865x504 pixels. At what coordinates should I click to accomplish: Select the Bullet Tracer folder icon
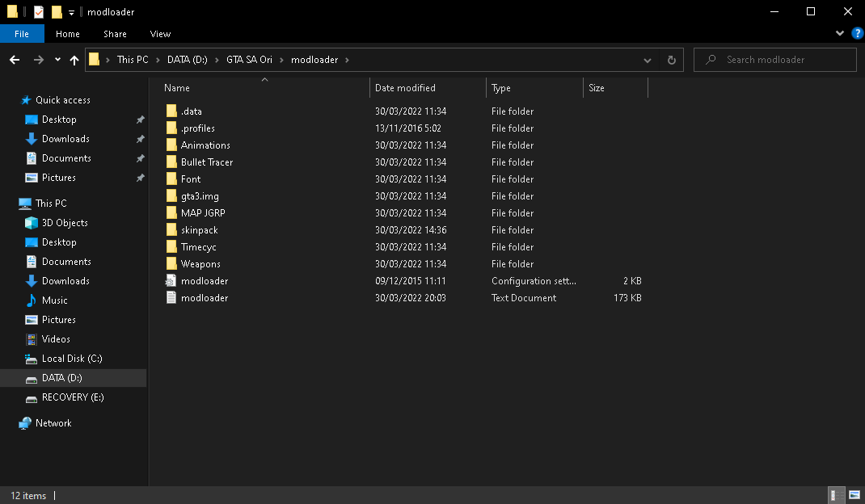171,162
